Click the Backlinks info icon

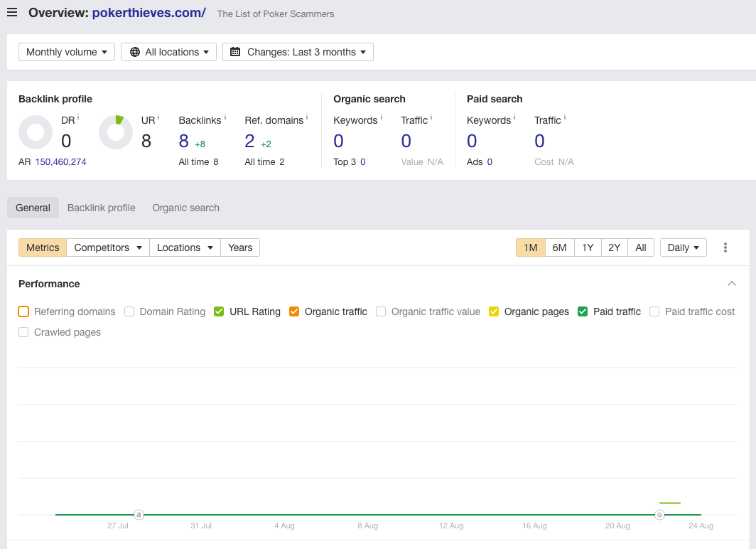[x=225, y=117]
